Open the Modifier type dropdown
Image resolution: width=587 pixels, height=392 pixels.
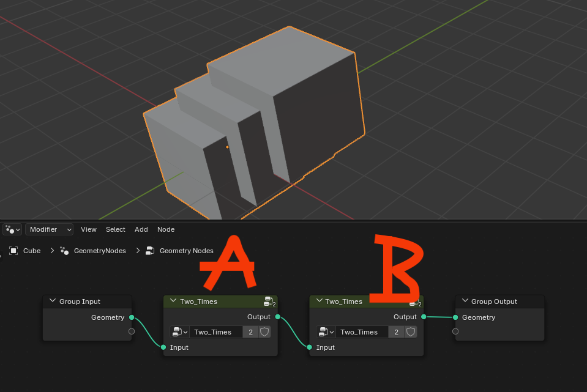pos(49,229)
